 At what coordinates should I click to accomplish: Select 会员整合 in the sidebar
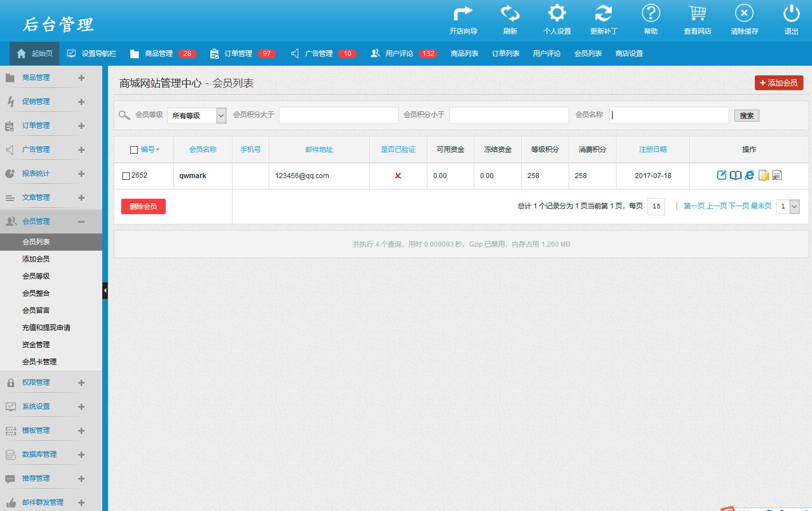point(36,293)
